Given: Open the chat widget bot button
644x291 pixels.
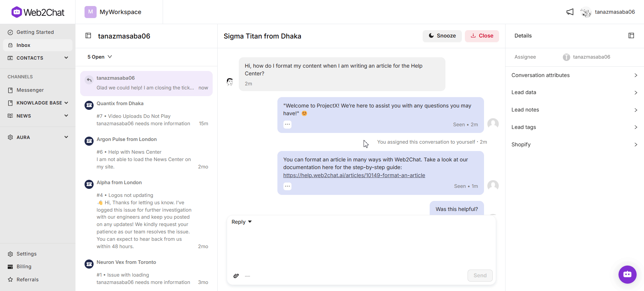Looking at the screenshot, I should (x=628, y=275).
